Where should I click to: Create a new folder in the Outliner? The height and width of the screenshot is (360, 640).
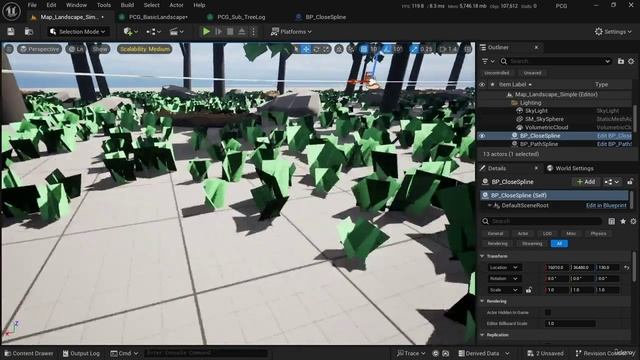pos(621,61)
